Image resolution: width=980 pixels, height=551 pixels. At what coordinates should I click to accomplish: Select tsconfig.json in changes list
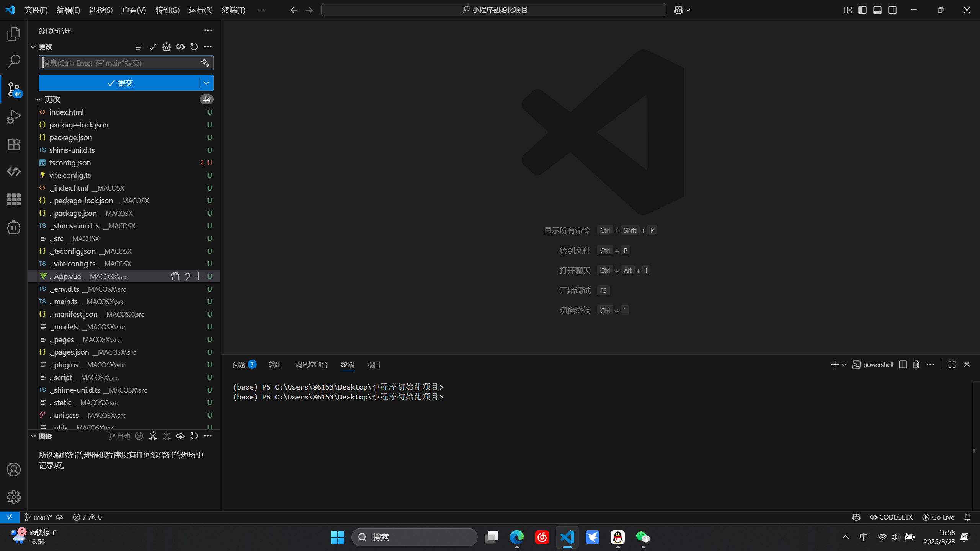click(x=124, y=163)
